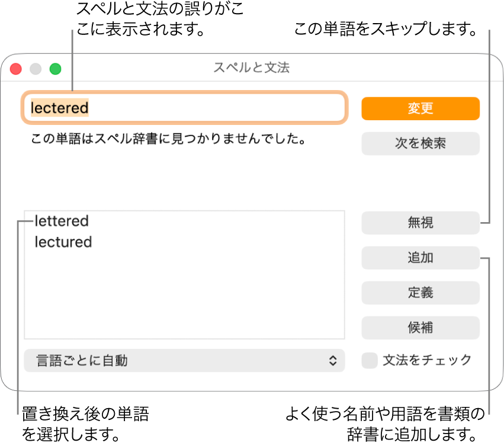Click 次を検索 to find the next error
This screenshot has height=446, width=504.
click(420, 143)
